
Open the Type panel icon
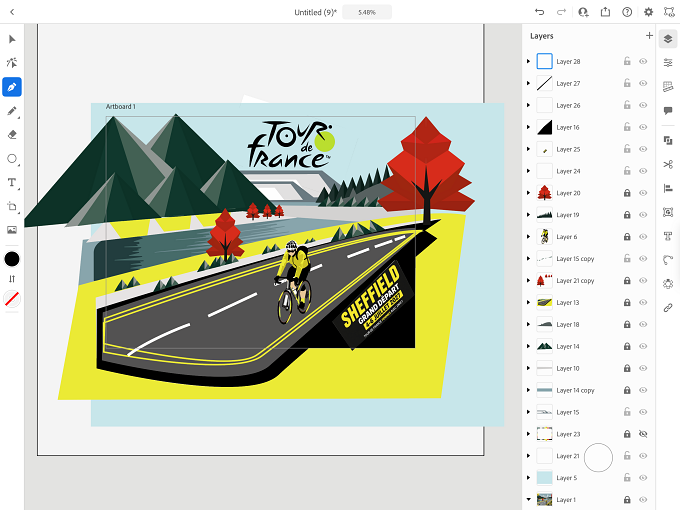click(668, 236)
